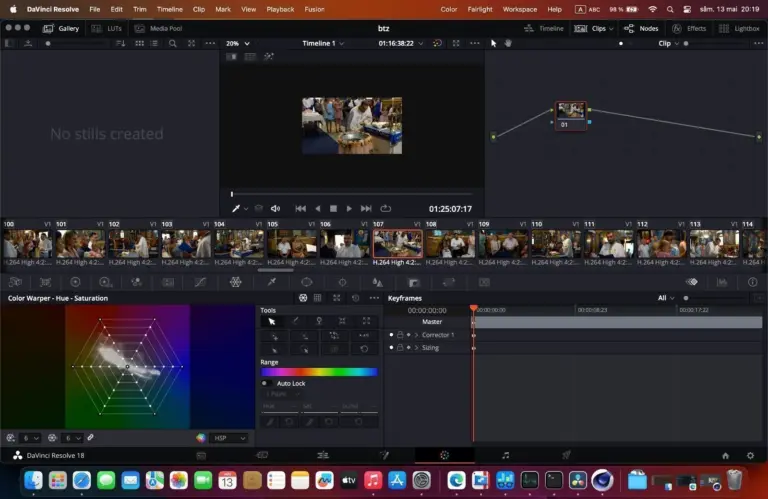Select clip thumbnail 108
768x499 pixels.
coord(450,244)
